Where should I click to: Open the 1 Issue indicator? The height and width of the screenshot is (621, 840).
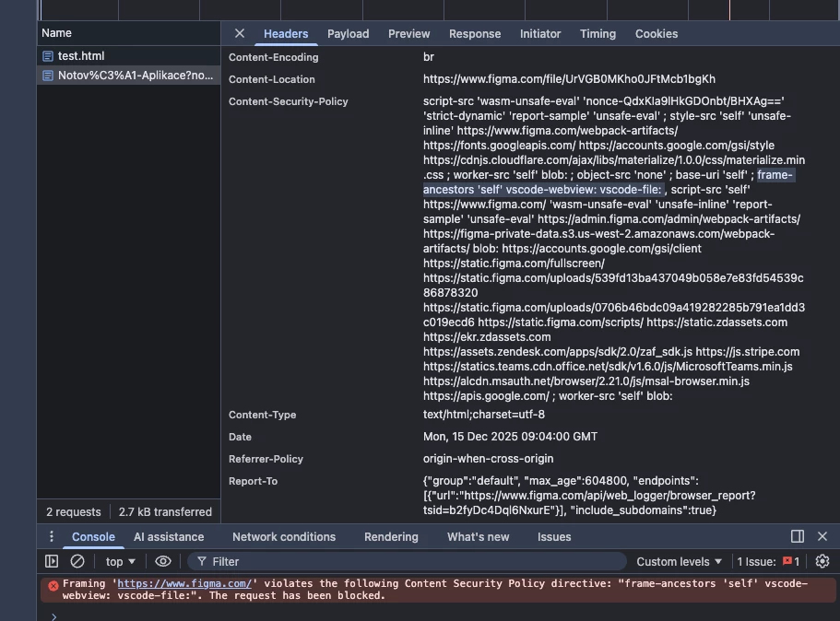tap(768, 562)
